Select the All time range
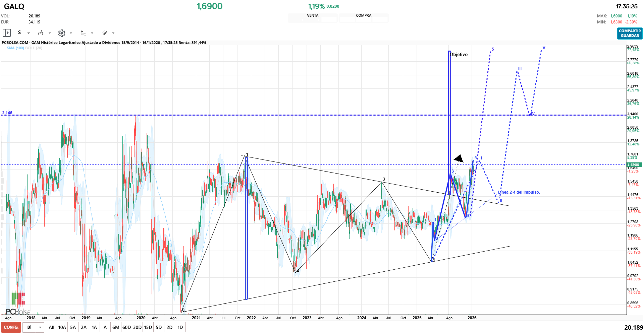The height and width of the screenshot is (334, 644). coord(51,327)
